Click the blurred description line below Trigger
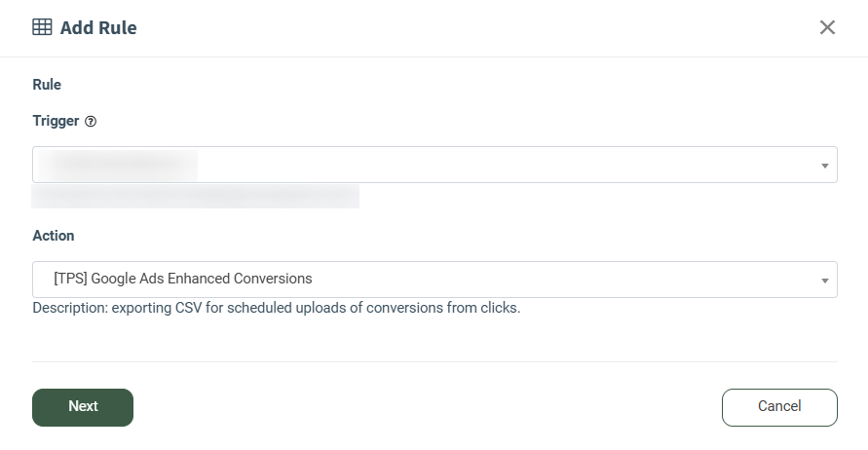Image resolution: width=868 pixels, height=450 pixels. [x=195, y=197]
